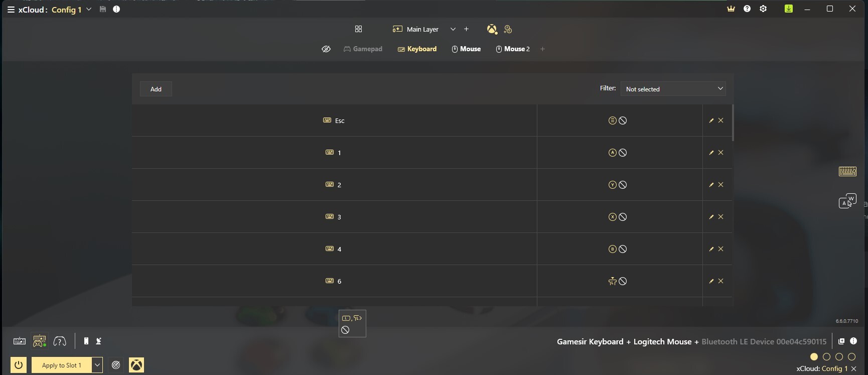
Task: Toggle the remap power button at bottom left
Action: (19, 365)
